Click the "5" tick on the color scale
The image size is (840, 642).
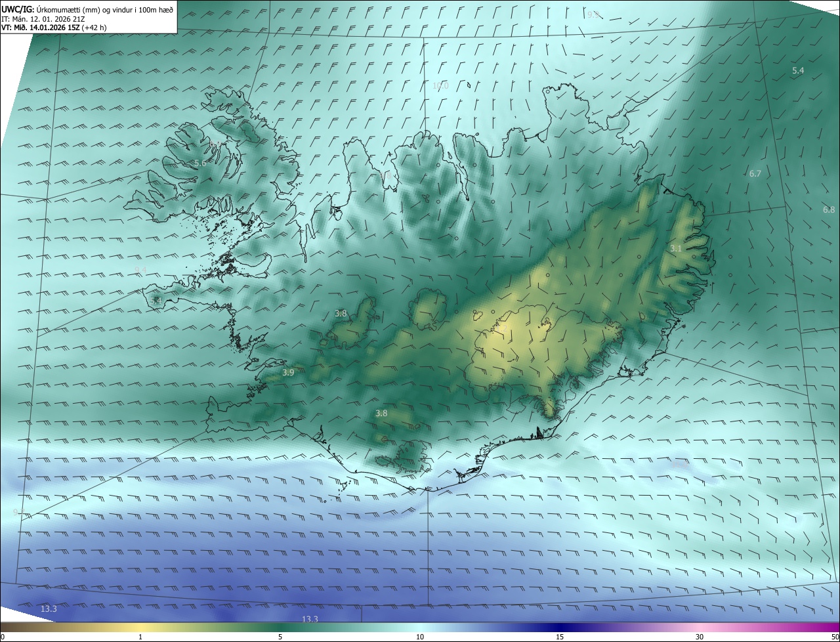280,637
